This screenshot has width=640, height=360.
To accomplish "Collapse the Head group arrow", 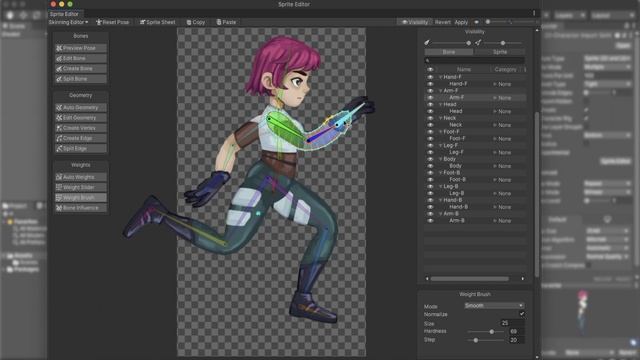I will click(441, 104).
